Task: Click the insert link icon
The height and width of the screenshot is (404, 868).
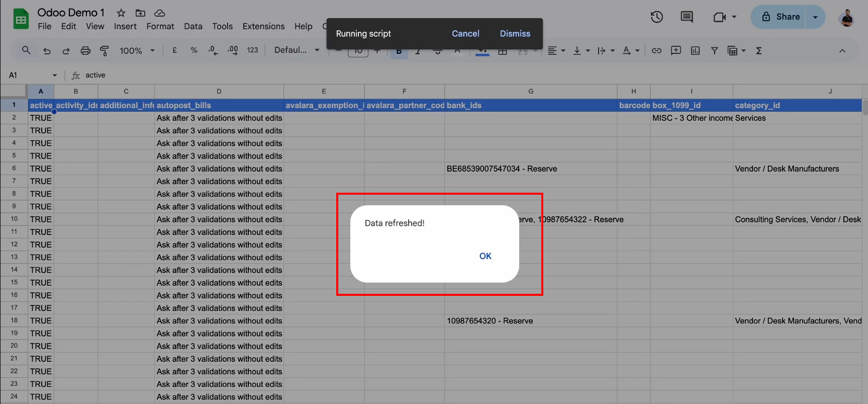Action: (x=656, y=50)
